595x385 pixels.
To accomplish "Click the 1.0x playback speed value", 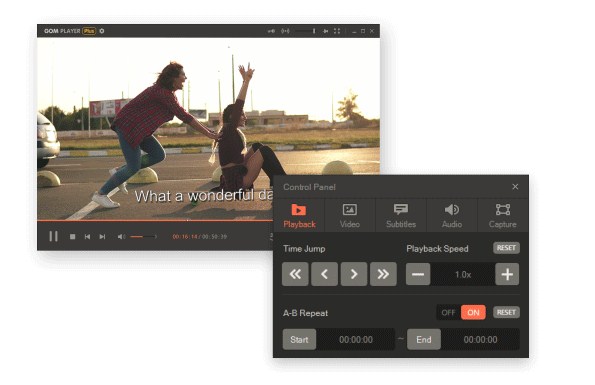I will [x=463, y=274].
